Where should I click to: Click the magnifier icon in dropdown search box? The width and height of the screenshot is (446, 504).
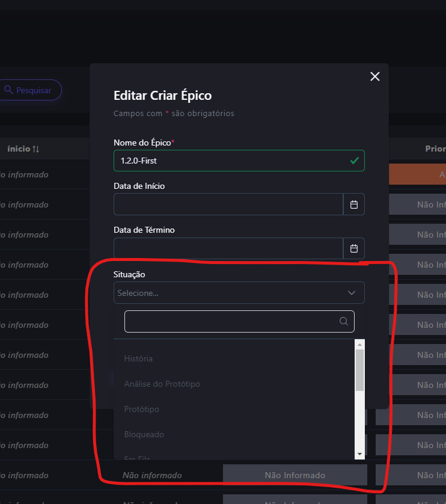click(x=344, y=321)
